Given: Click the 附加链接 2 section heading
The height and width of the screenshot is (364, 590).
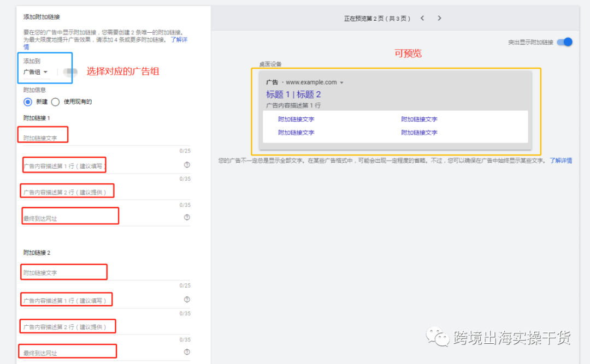Looking at the screenshot, I should point(37,253).
